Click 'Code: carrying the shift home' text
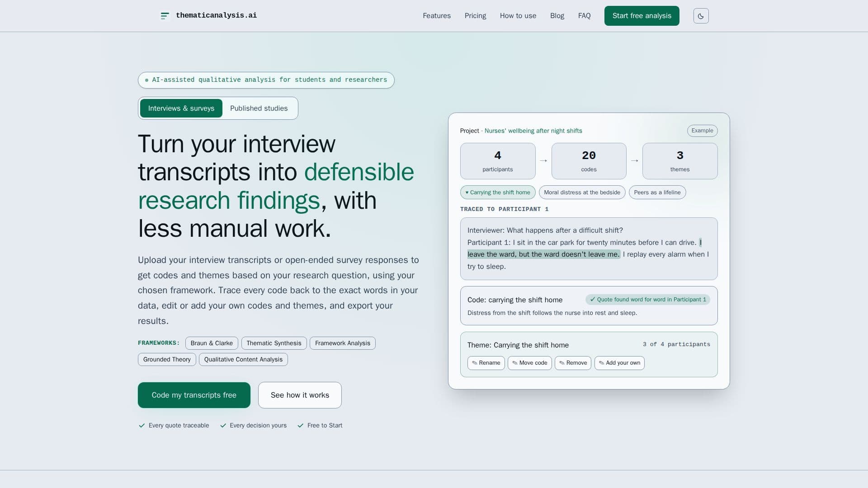 (x=515, y=300)
